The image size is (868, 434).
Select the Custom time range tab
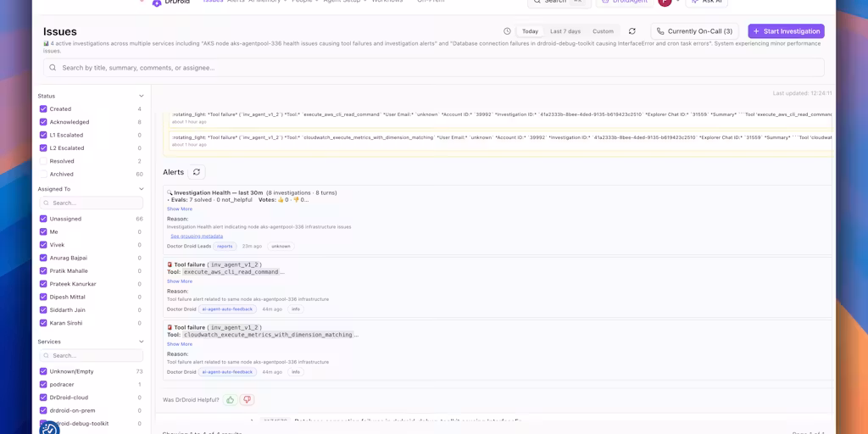(x=603, y=31)
